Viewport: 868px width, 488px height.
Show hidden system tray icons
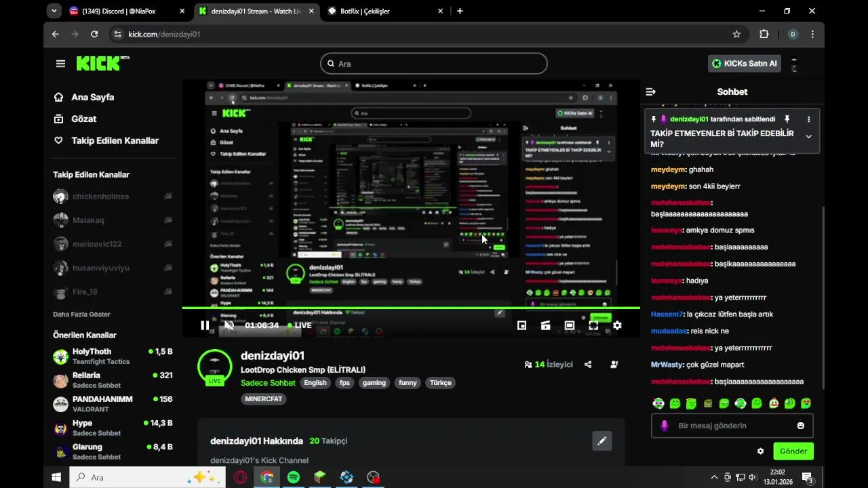coord(715,477)
